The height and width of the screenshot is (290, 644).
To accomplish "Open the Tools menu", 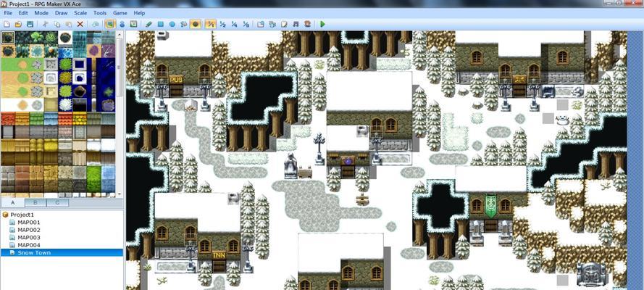I will [100, 13].
